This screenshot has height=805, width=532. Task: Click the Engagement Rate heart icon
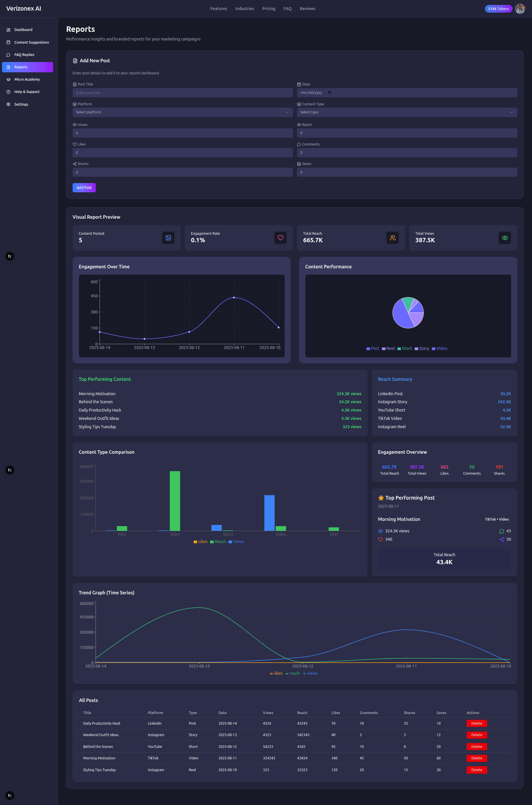click(x=280, y=238)
